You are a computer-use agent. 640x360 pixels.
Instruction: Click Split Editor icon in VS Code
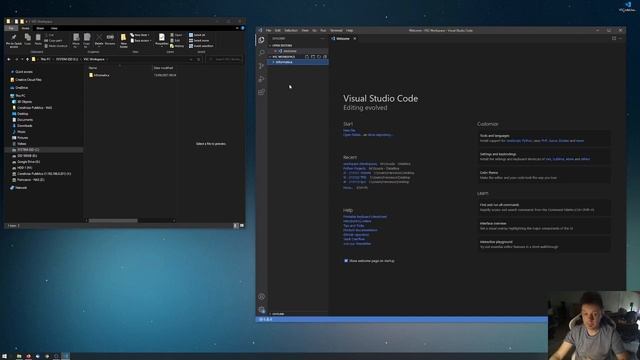[614, 38]
